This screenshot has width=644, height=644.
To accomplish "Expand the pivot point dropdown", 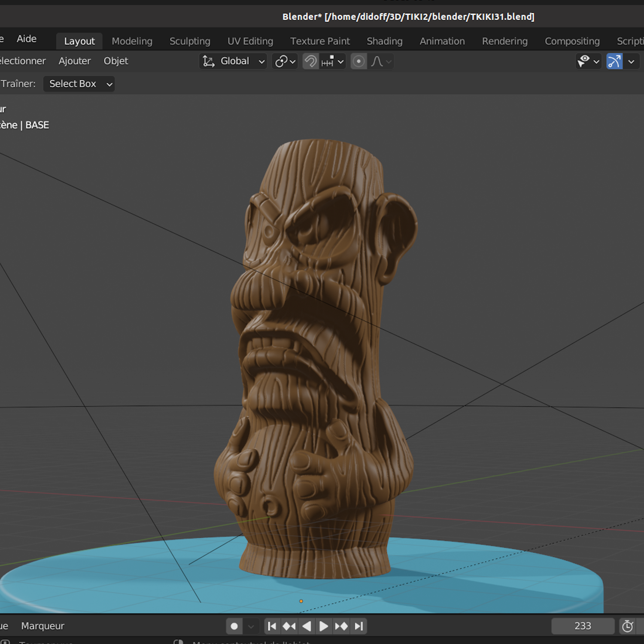I will point(285,61).
